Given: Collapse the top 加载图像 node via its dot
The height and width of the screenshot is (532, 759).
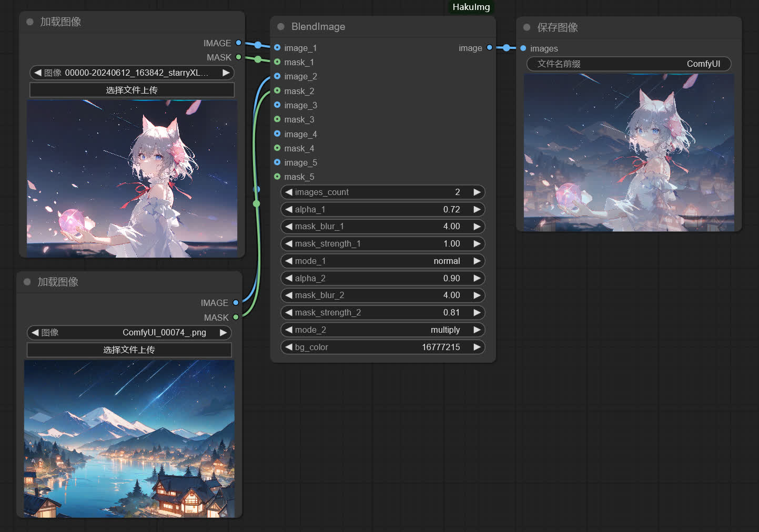Looking at the screenshot, I should coord(30,22).
